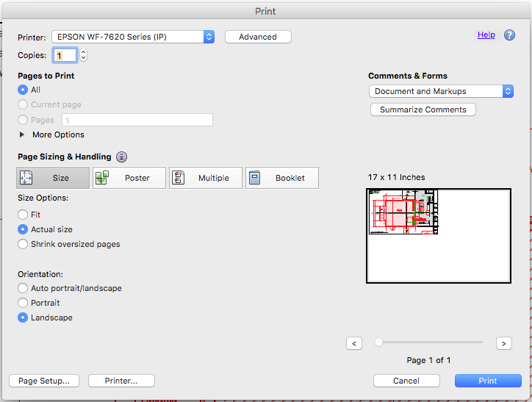This screenshot has height=402, width=532.
Task: Choose Shrink oversized pages option
Action: [23, 244]
